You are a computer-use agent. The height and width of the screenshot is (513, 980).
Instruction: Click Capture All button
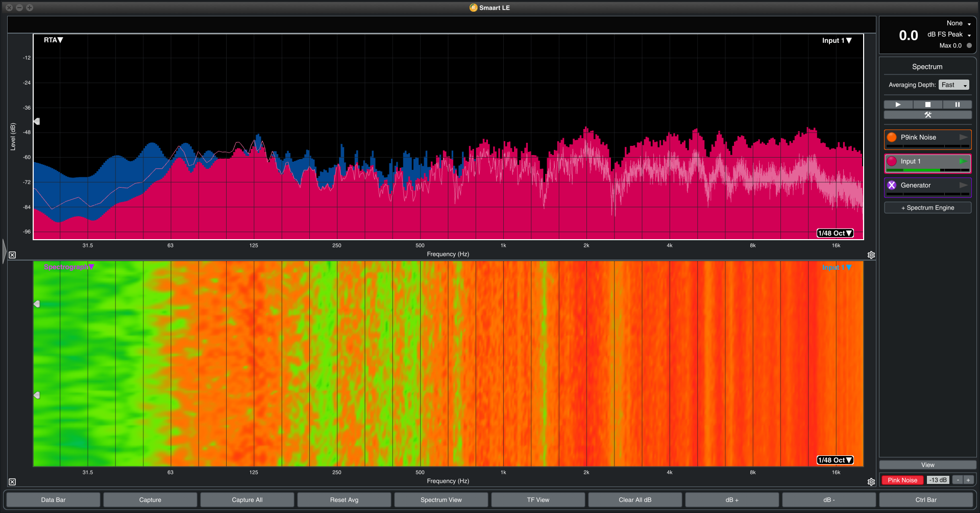[247, 500]
